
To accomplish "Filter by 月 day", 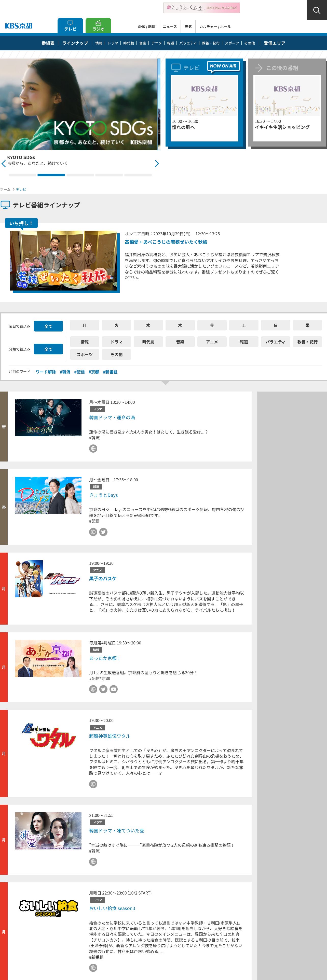I will (x=85, y=326).
